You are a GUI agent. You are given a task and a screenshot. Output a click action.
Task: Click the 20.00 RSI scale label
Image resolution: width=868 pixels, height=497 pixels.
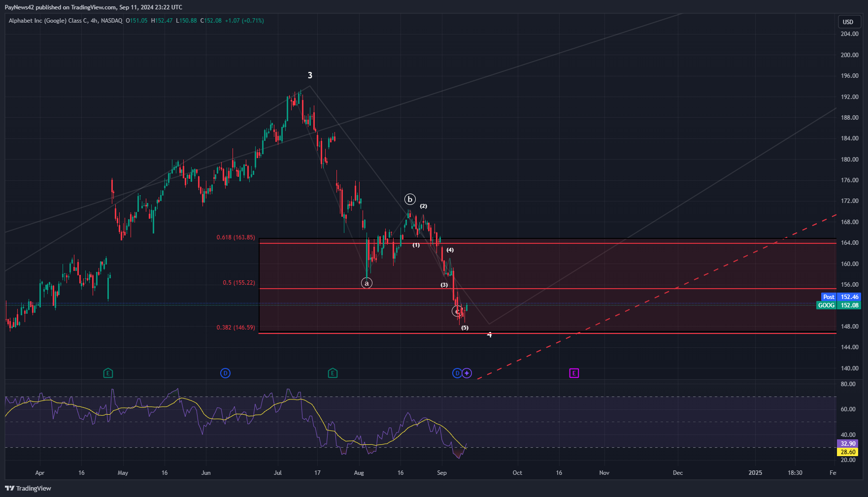848,460
